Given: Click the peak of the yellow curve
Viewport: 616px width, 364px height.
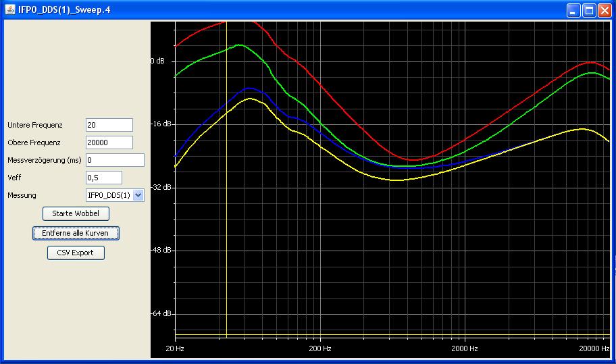Looking at the screenshot, I should [x=250, y=99].
